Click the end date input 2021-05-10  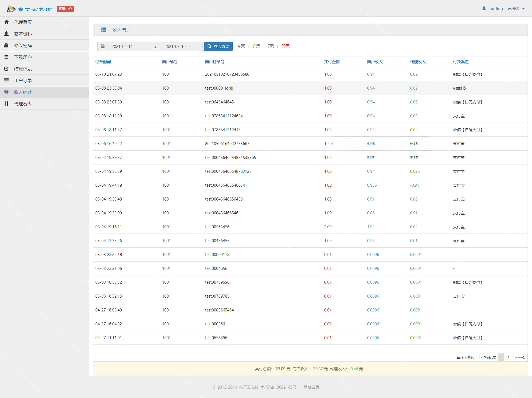coord(181,46)
